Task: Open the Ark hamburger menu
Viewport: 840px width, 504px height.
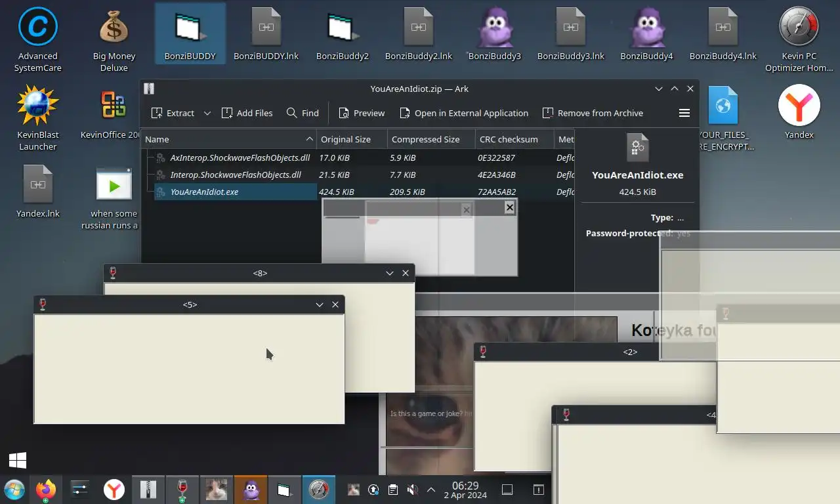Action: pos(684,113)
